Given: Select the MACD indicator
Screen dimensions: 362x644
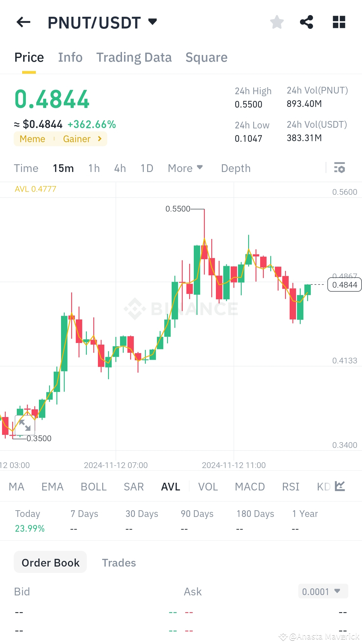Looking at the screenshot, I should 250,486.
